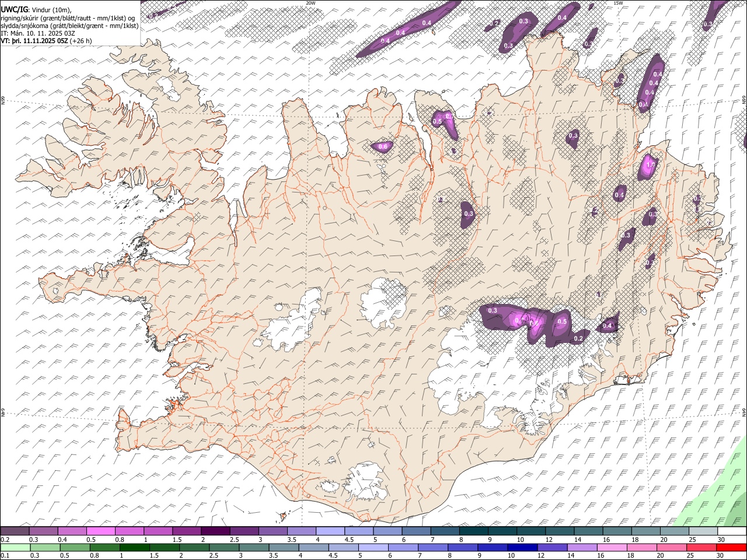Click the 'slydda/snjókoma' legend description line
This screenshot has height=560, width=747.
click(x=69, y=26)
